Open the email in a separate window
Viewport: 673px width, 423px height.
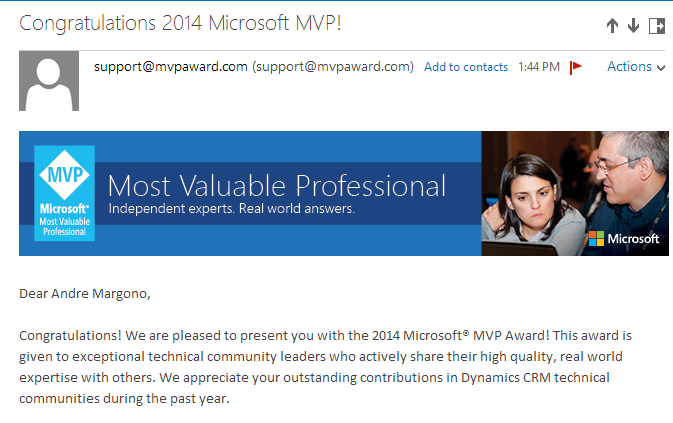(x=656, y=26)
